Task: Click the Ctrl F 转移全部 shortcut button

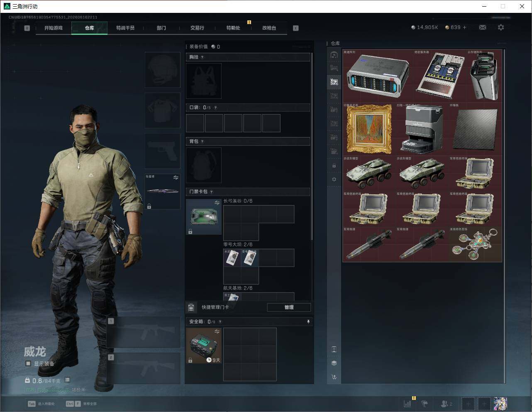Action: click(81, 404)
